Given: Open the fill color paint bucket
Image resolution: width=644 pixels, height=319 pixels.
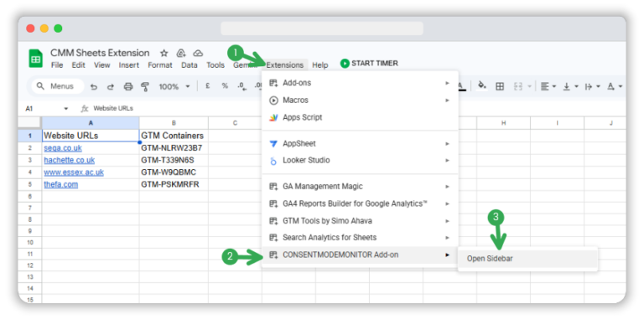Looking at the screenshot, I should point(482,86).
